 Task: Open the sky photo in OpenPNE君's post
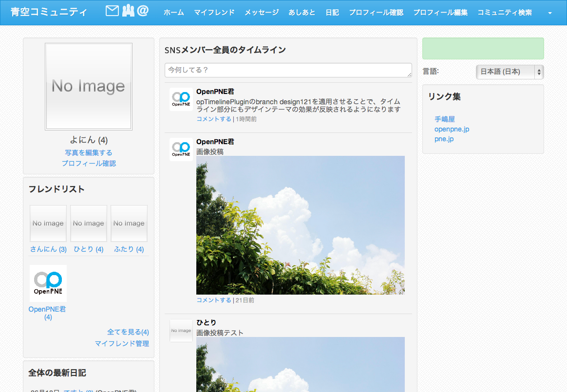coord(300,225)
